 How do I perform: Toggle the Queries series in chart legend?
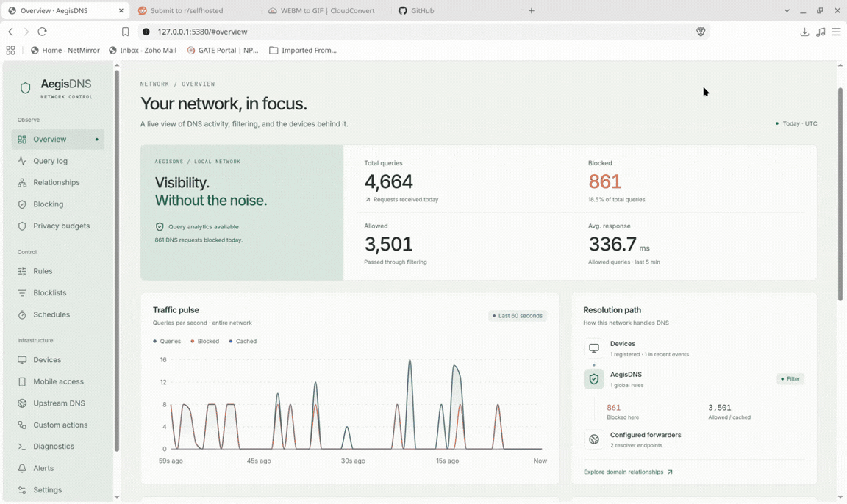pyautogui.click(x=167, y=341)
